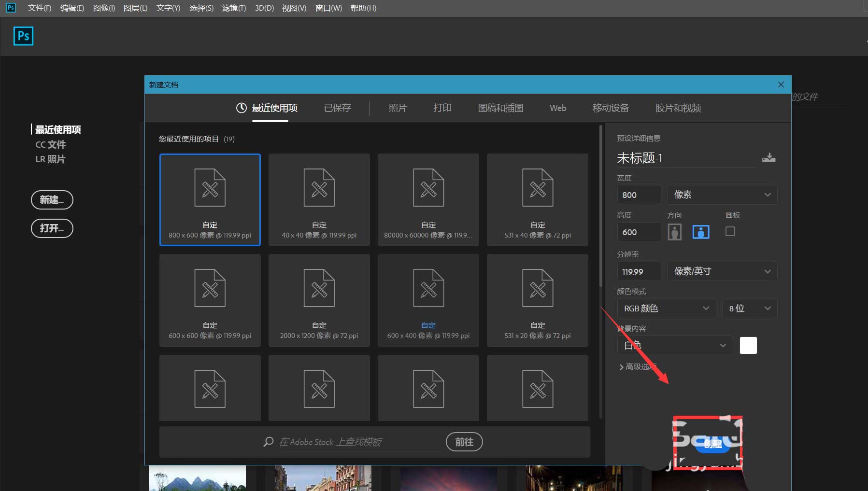Select landscape orientation icon
Viewport: 868px width, 491px height.
click(x=701, y=232)
